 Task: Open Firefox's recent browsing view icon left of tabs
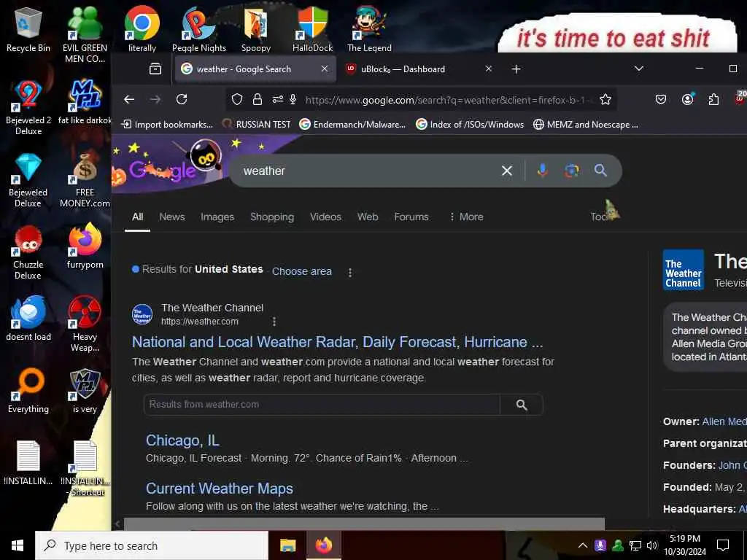pos(155,69)
